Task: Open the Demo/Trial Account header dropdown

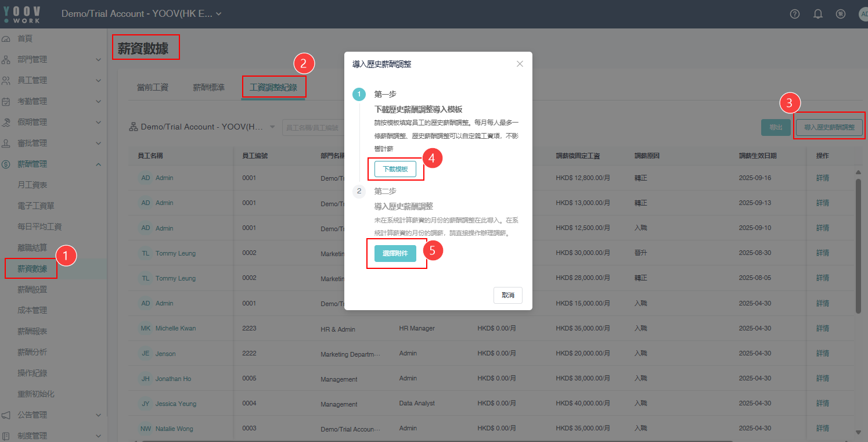Action: point(142,14)
